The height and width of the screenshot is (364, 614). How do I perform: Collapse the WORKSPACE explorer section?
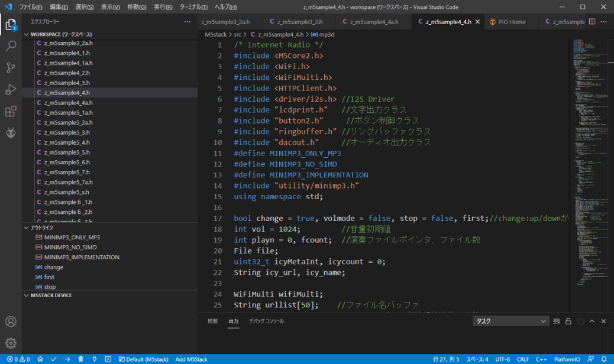click(x=27, y=35)
